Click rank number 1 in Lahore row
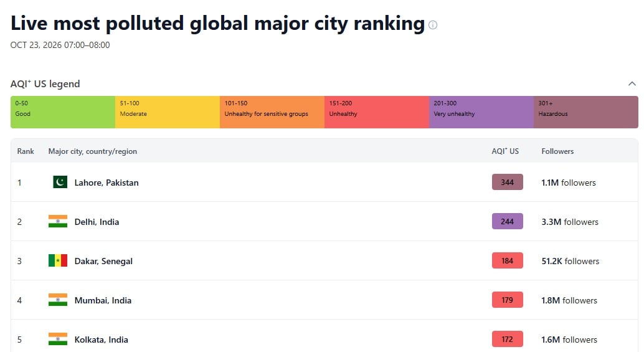The height and width of the screenshot is (352, 644). point(19,183)
